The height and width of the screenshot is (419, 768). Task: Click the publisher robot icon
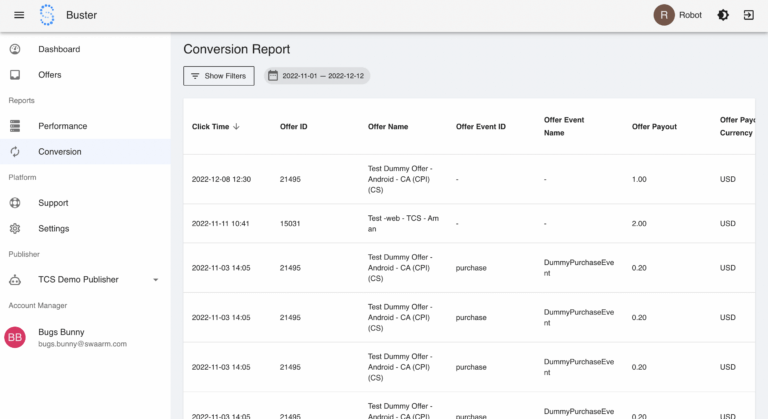(x=15, y=280)
